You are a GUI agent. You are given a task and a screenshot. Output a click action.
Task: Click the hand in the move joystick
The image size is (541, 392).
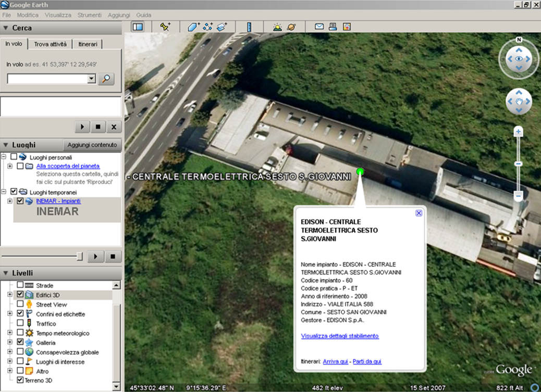tap(519, 102)
